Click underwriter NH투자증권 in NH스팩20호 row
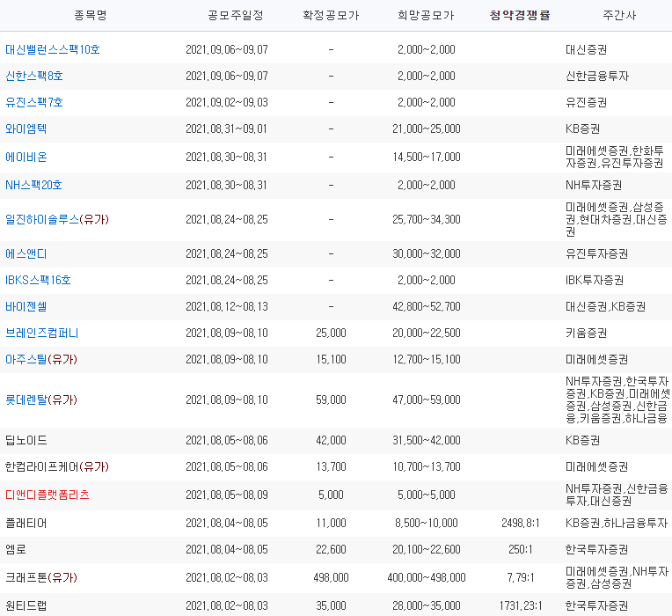Image resolution: width=672 pixels, height=616 pixels. [x=594, y=185]
